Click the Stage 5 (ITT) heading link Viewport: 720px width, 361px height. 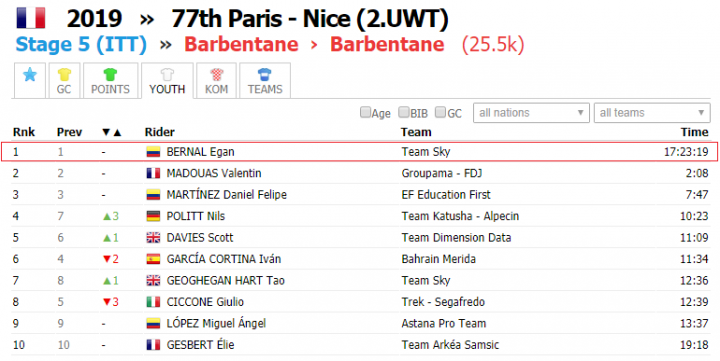[x=81, y=45]
